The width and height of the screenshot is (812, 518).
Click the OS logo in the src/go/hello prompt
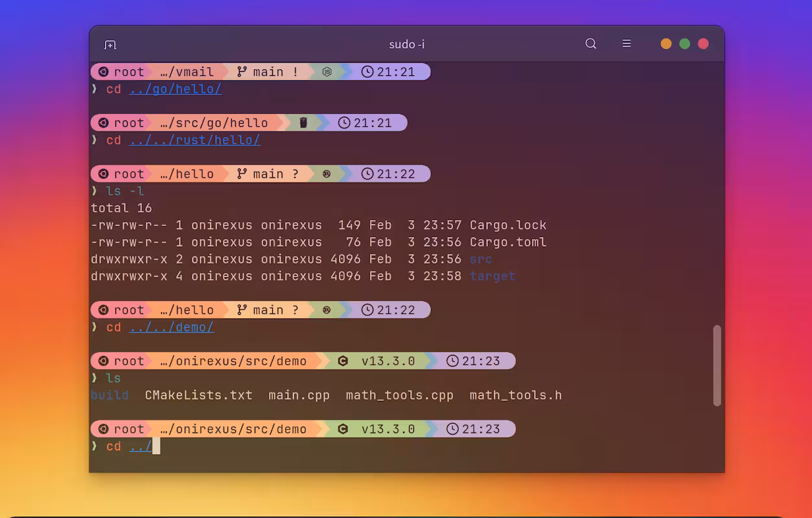point(103,123)
